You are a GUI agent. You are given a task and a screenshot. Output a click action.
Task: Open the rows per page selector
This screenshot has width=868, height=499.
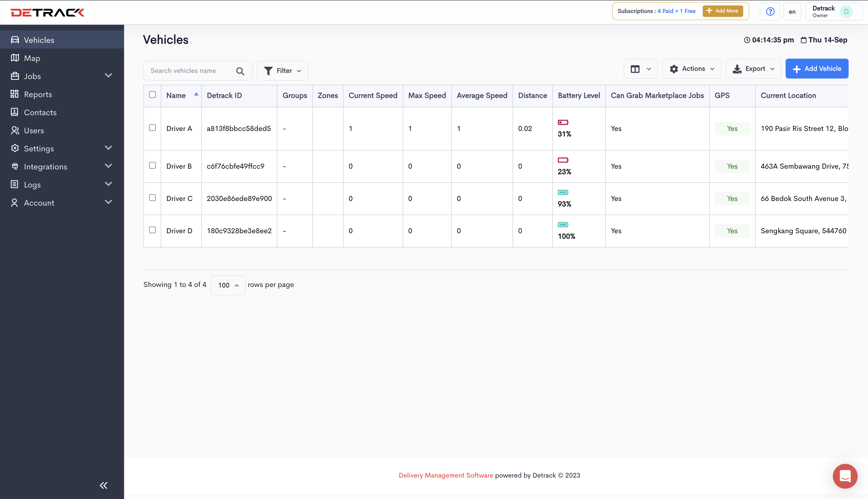coord(228,285)
